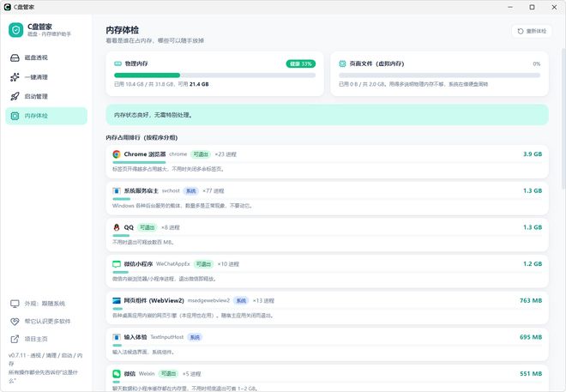Open the 一键清理 sidebar page
566x392 pixels.
(x=46, y=77)
